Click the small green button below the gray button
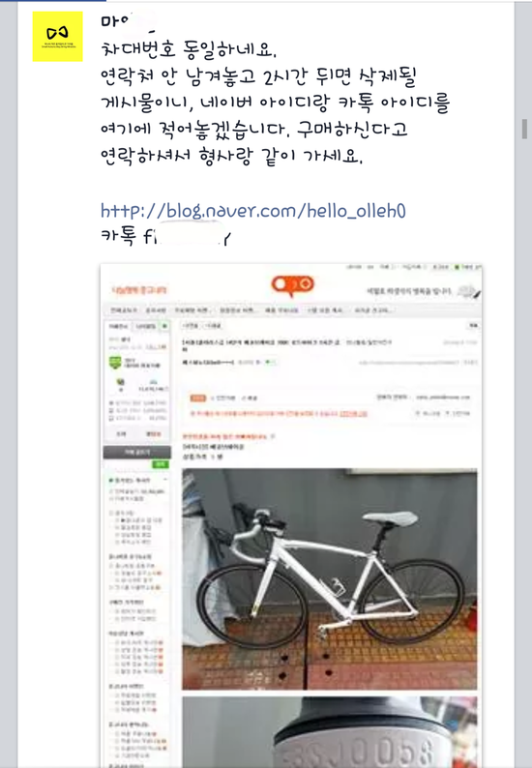This screenshot has height=768, width=532. point(161,464)
